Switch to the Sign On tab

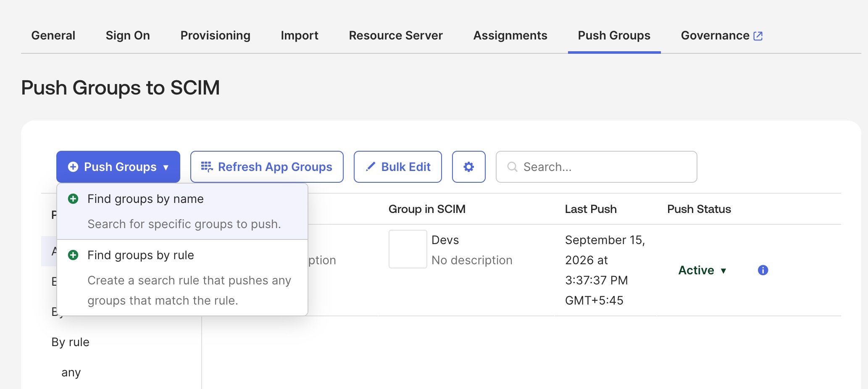click(128, 35)
